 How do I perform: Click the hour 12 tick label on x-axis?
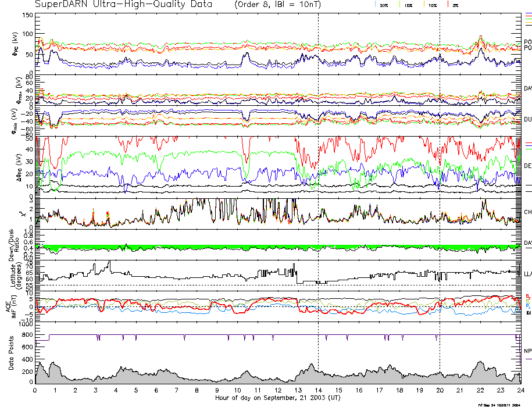[x=278, y=390]
